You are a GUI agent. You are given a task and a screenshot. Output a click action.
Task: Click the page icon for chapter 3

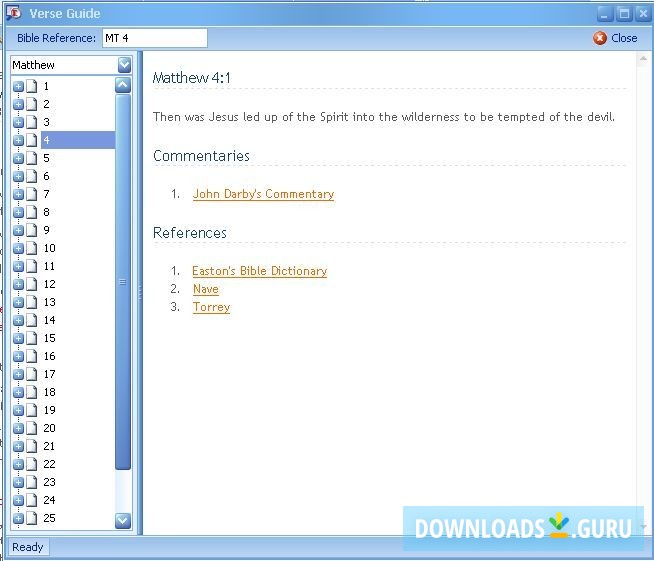[32, 122]
